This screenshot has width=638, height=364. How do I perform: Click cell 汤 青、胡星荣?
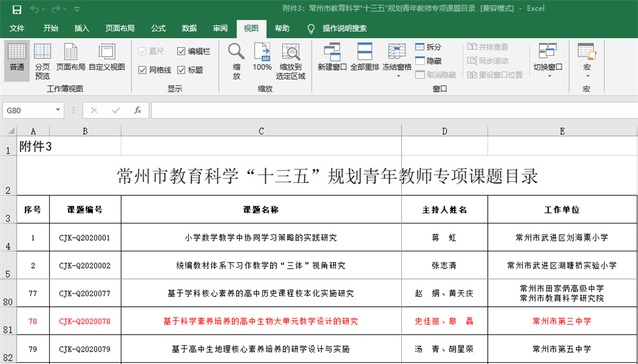pos(445,349)
